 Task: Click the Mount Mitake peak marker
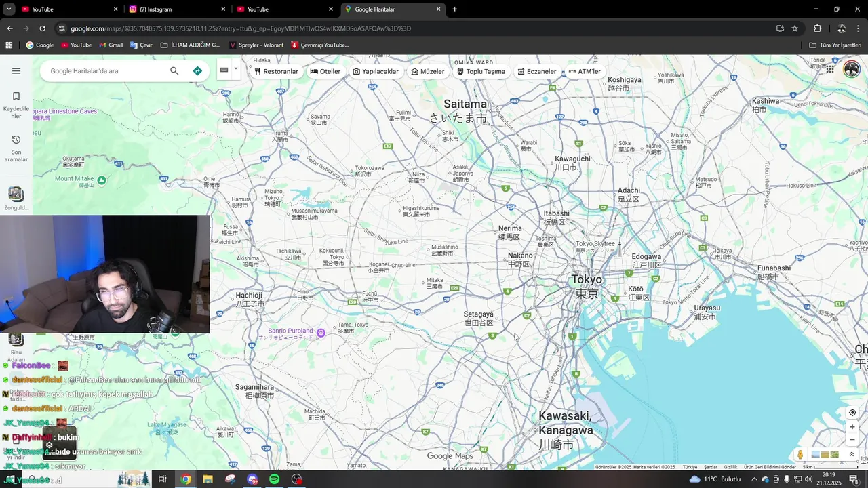(102, 180)
